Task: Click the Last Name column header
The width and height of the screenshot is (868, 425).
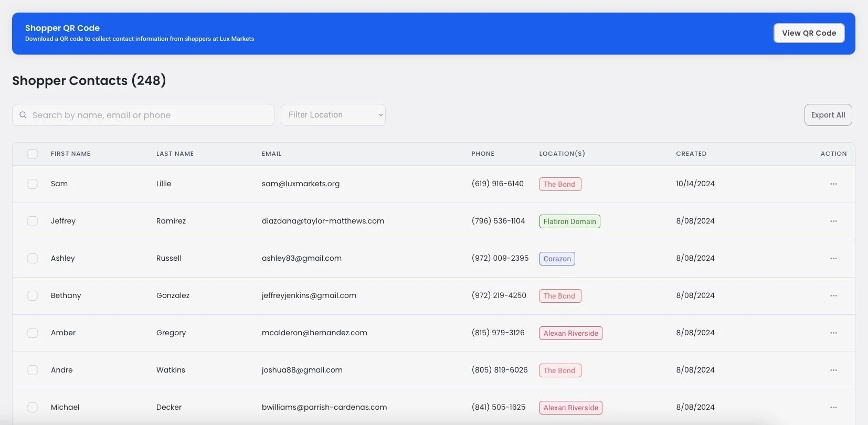Action: click(175, 154)
